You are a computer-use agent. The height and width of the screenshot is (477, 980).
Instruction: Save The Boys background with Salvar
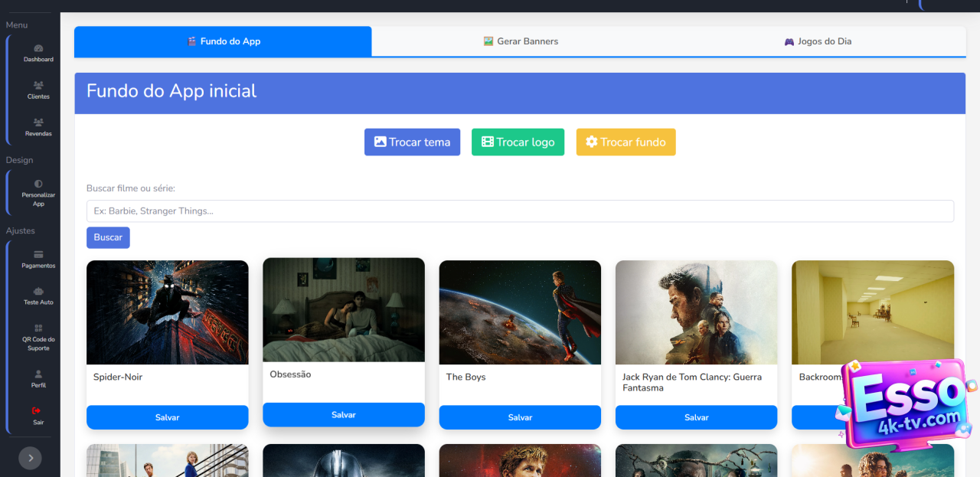520,417
